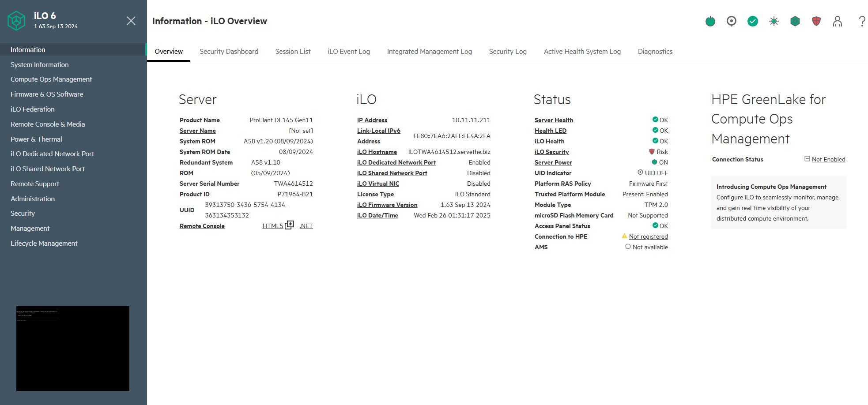
Task: Go to Remote Support in sidebar
Action: (x=35, y=184)
